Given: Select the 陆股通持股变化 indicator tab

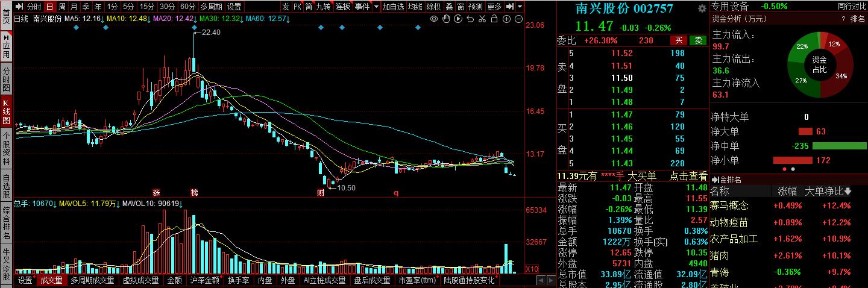Looking at the screenshot, I should (x=469, y=280).
